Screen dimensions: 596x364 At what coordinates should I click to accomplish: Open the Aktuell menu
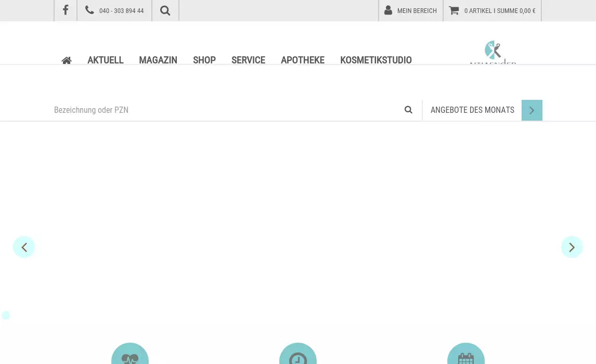(x=105, y=60)
